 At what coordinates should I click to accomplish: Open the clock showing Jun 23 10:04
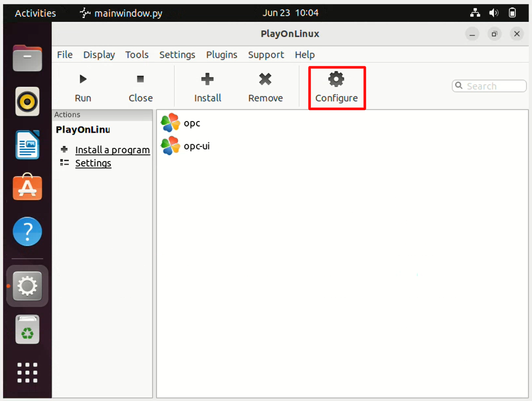tap(290, 13)
